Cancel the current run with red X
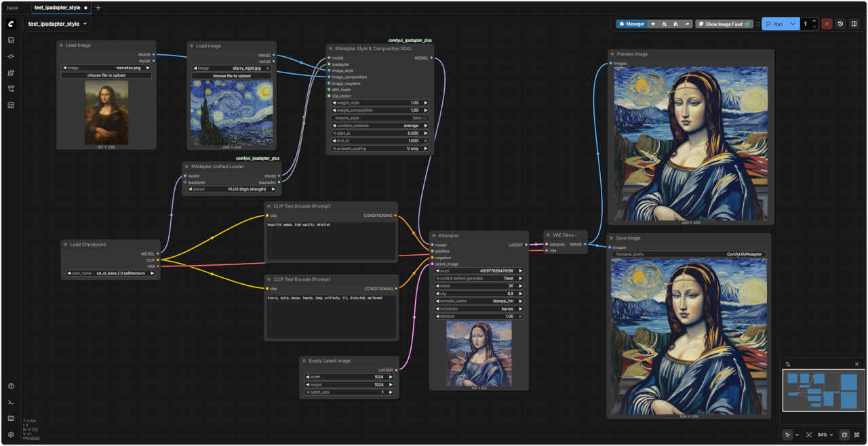 (827, 24)
